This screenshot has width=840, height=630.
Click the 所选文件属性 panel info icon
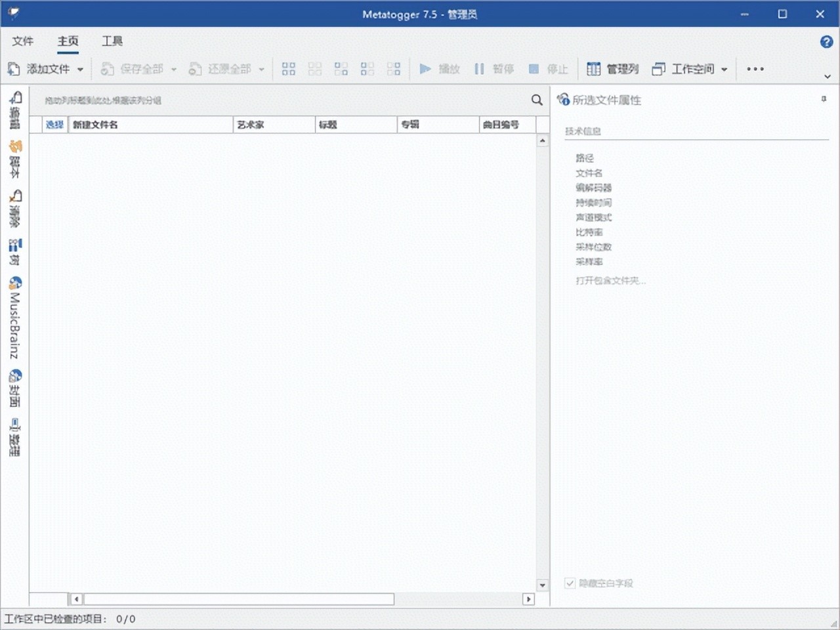563,100
